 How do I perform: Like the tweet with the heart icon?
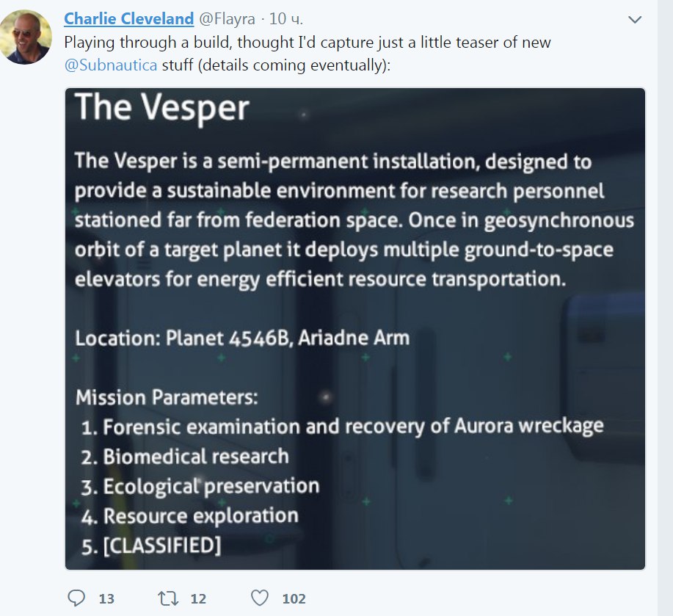[x=260, y=598]
